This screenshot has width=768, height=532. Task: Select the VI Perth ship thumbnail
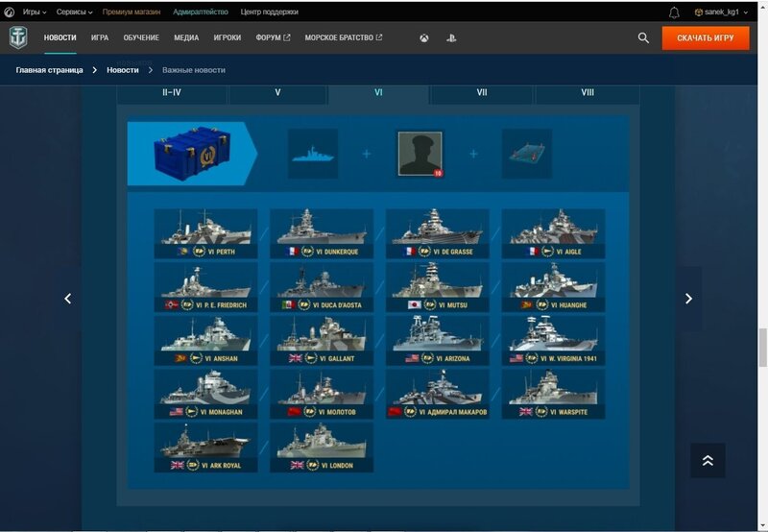[205, 233]
